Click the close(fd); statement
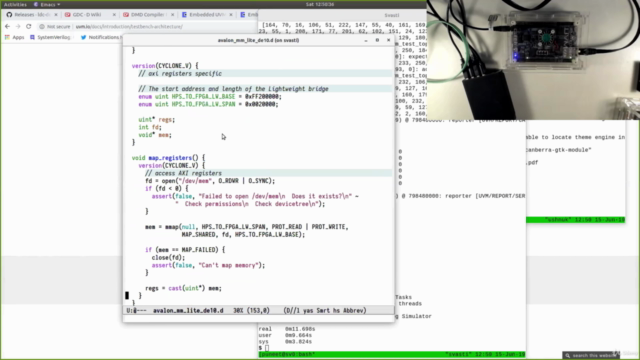Viewport: 640px width, 360px height. pos(168,258)
